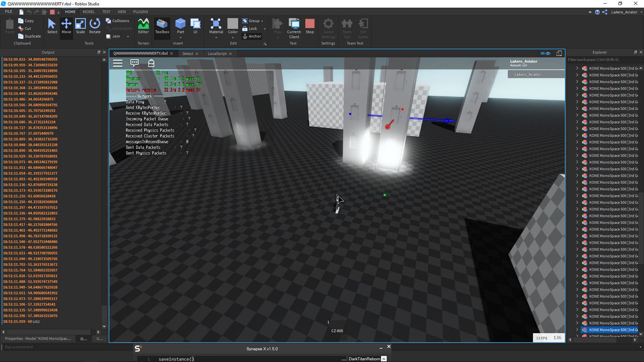The image size is (644, 362).
Task: Switch to the PLUGINS ribbon tab
Action: point(140,12)
